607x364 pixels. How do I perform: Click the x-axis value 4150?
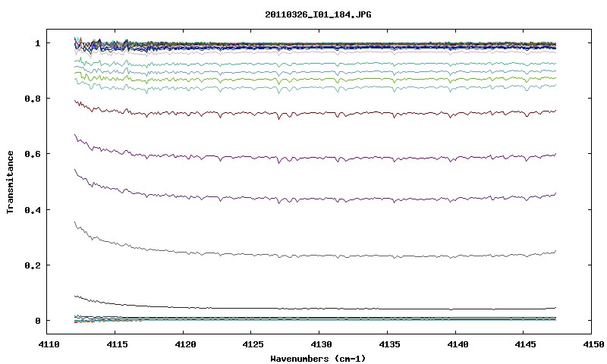point(593,344)
